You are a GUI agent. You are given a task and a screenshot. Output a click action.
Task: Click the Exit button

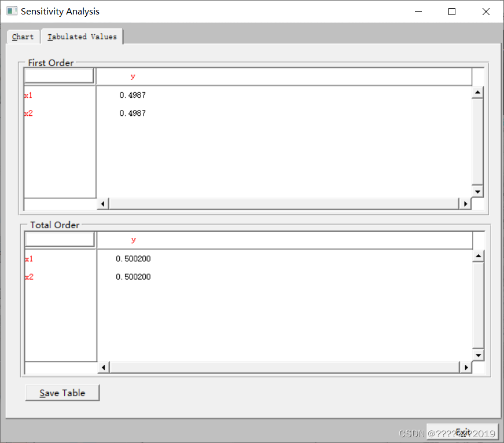(462, 432)
